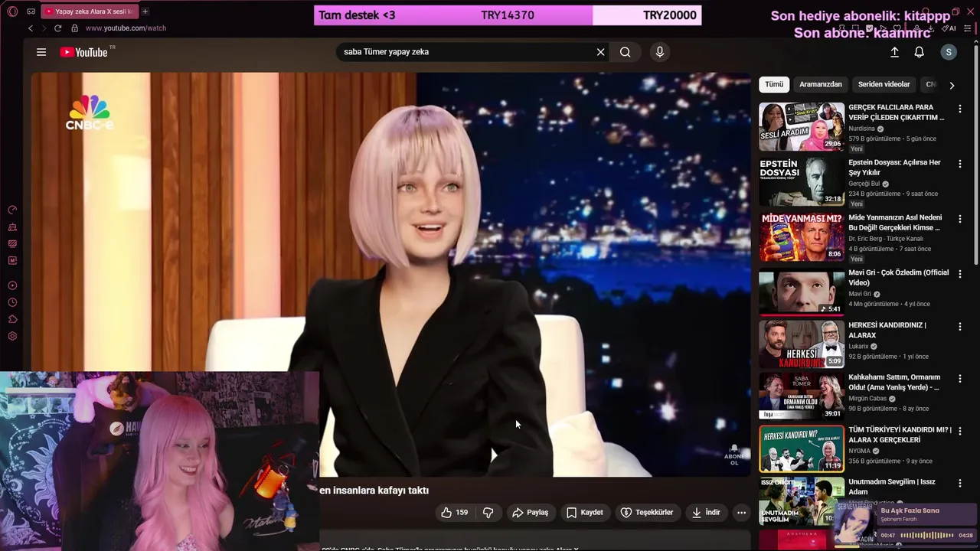Viewport: 980px width, 551px height.
Task: Click the 'Bu Aşk Fazla Sana' song progress waveform
Action: [926, 535]
